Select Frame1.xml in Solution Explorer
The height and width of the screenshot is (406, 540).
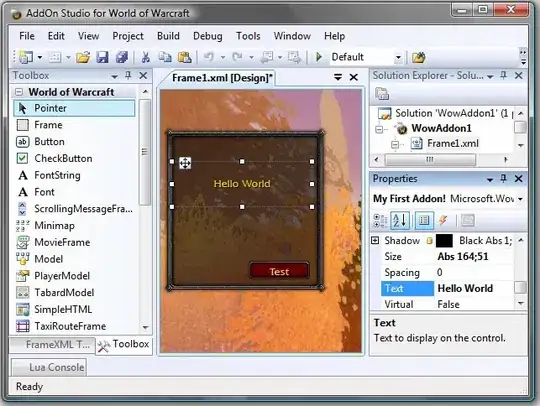click(453, 143)
